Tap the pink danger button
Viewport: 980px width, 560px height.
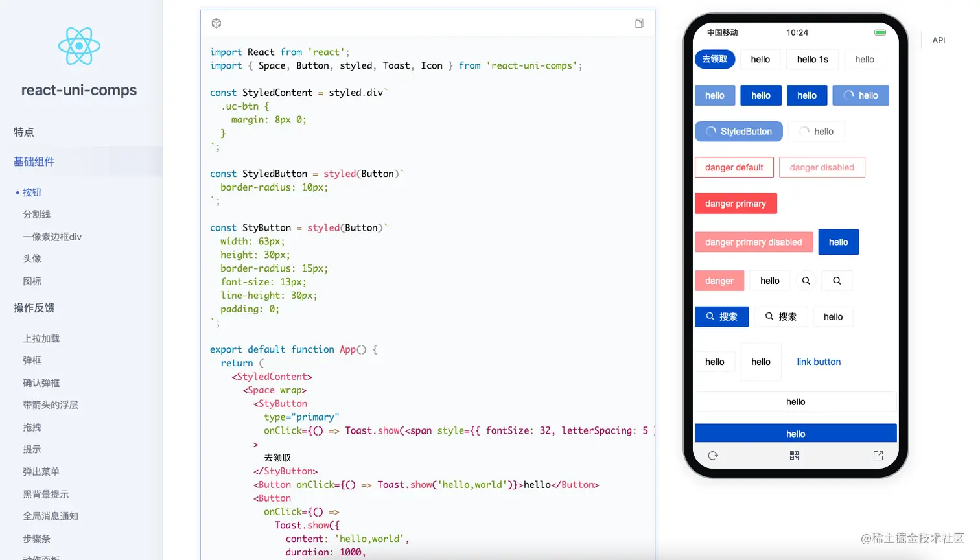719,281
